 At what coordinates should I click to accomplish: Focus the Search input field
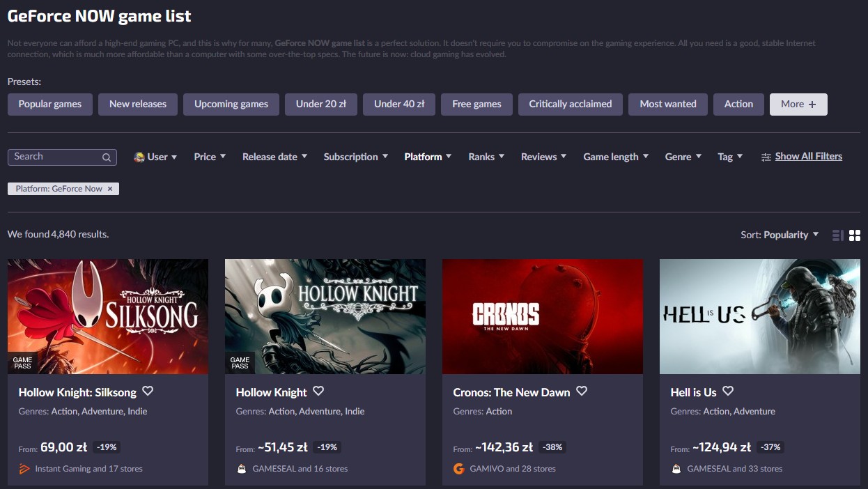(x=63, y=157)
